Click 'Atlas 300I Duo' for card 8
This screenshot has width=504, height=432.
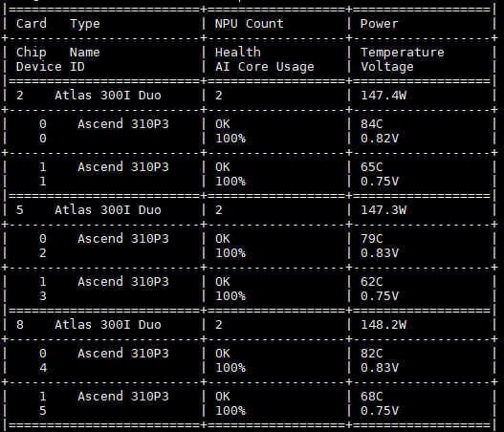(108, 325)
